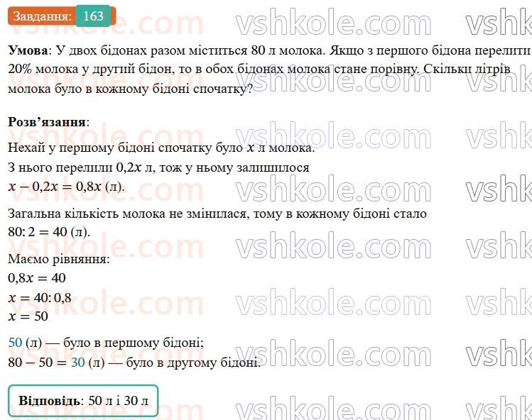Click the text 'було в другому бідоні.'
This screenshot has width=532, height=420.
[x=193, y=363]
